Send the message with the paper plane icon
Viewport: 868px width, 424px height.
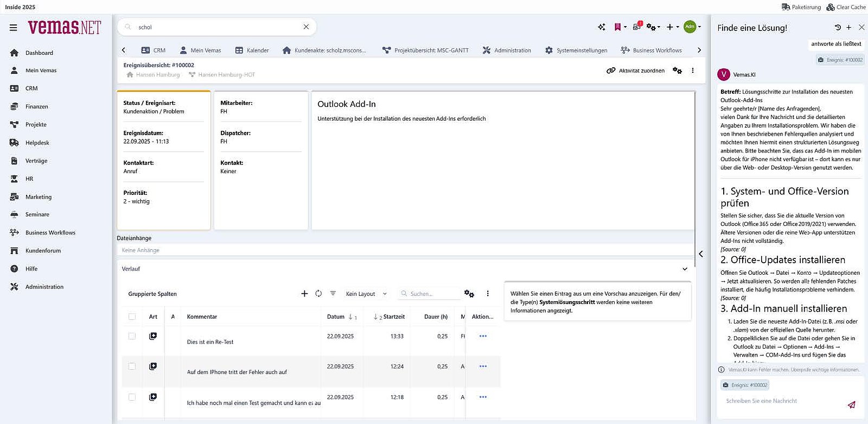pyautogui.click(x=852, y=404)
